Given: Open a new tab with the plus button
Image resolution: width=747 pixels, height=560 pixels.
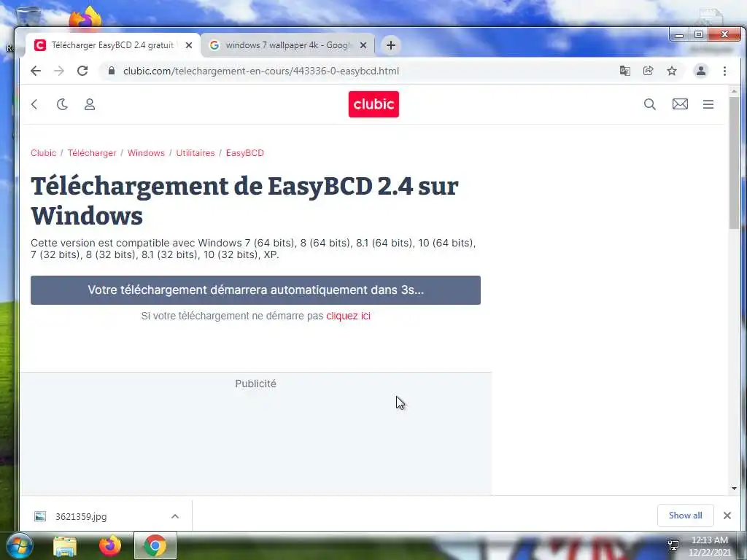Looking at the screenshot, I should coord(391,45).
